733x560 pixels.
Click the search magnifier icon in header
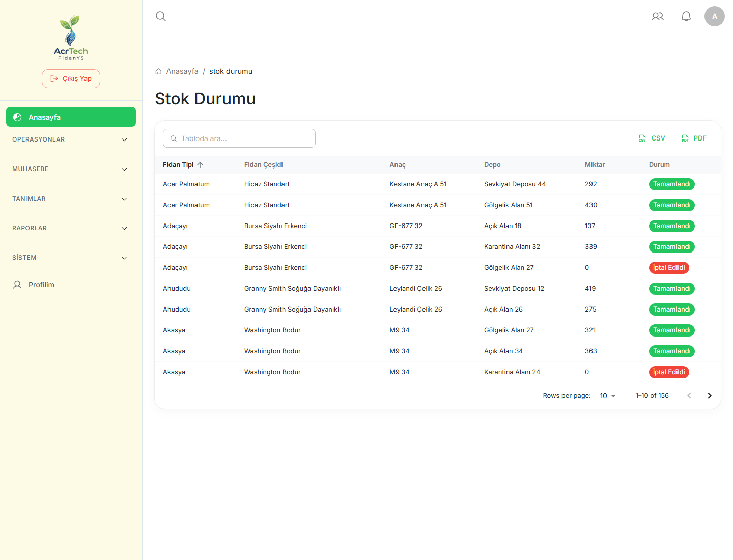tap(161, 16)
